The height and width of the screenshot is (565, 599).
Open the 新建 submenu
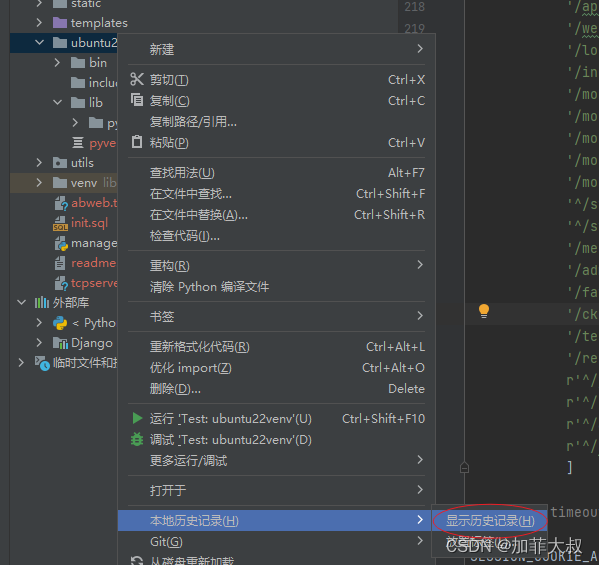[277, 49]
